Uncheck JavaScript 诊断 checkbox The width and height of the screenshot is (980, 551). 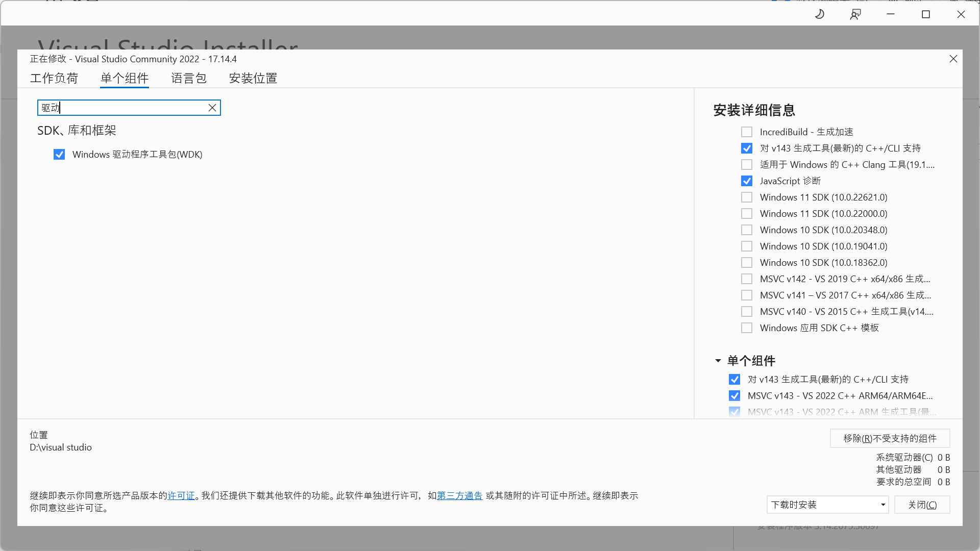pyautogui.click(x=747, y=181)
